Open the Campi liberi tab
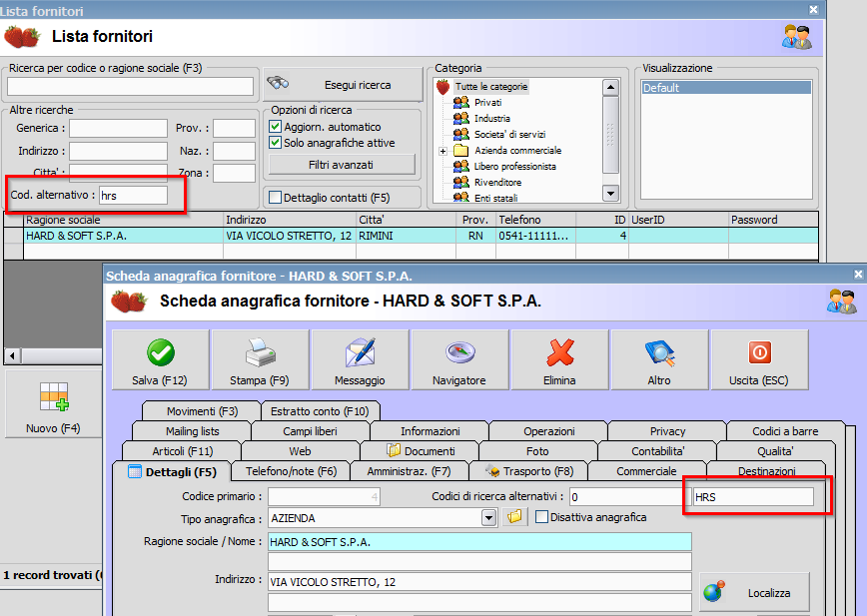Image resolution: width=867 pixels, height=616 pixels. point(310,431)
